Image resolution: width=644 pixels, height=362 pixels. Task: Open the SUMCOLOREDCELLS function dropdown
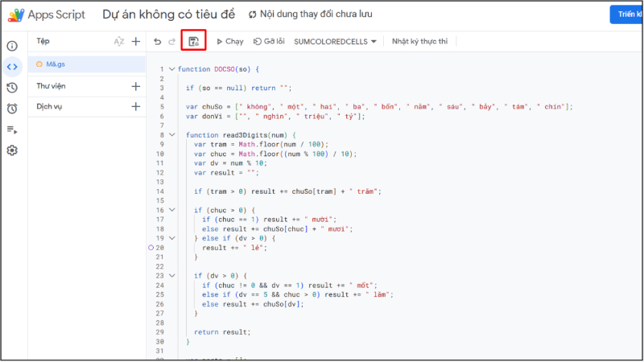click(335, 42)
